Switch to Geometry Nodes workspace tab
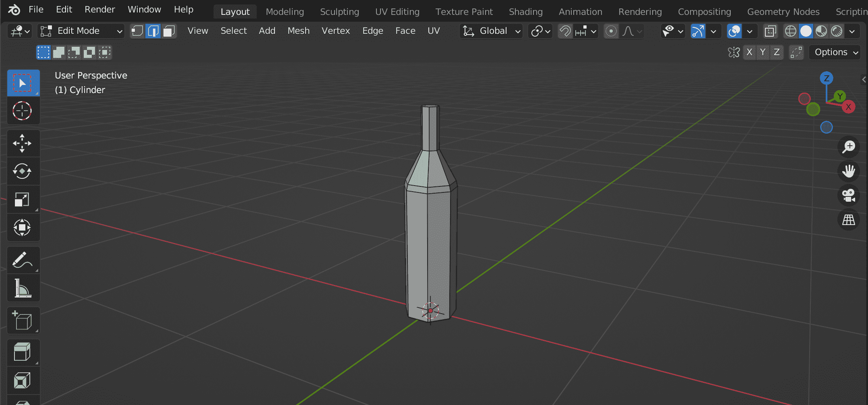The height and width of the screenshot is (405, 868). point(783,12)
